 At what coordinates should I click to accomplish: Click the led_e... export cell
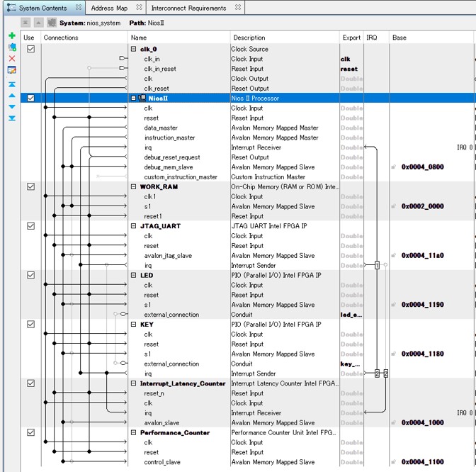coord(351,315)
